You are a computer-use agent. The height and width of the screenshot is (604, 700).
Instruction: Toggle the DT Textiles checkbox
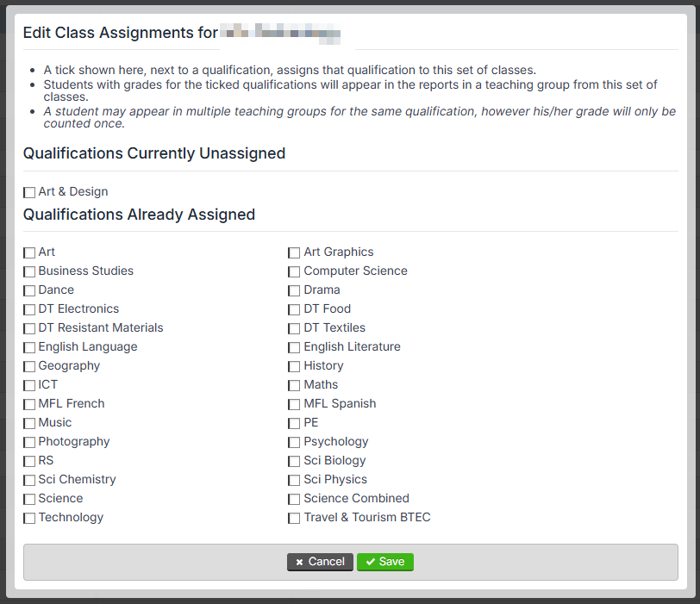294,329
